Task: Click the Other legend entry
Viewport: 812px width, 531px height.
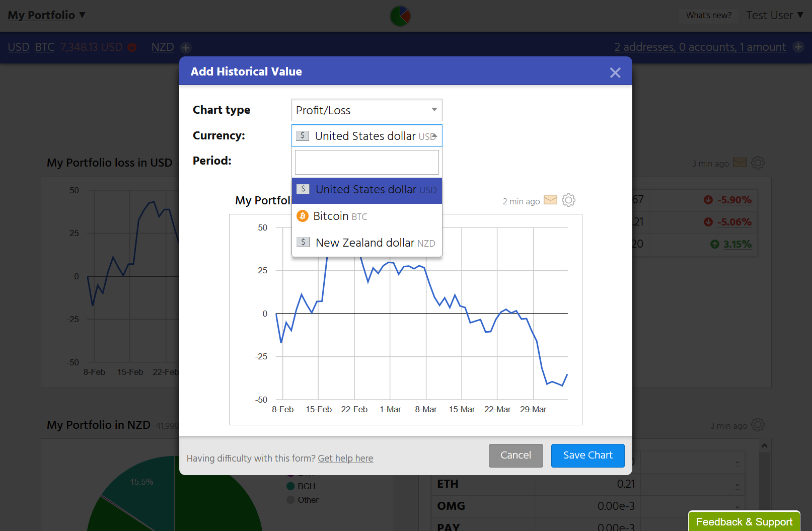Action: [x=303, y=500]
